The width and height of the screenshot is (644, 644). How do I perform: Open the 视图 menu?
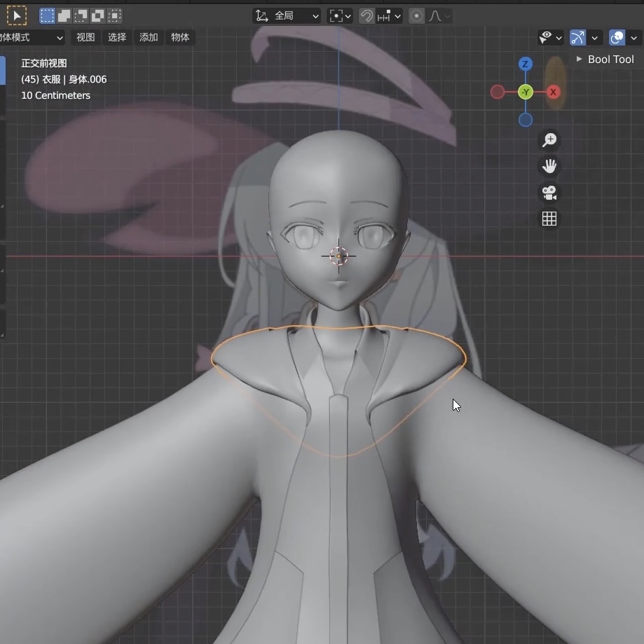point(85,37)
